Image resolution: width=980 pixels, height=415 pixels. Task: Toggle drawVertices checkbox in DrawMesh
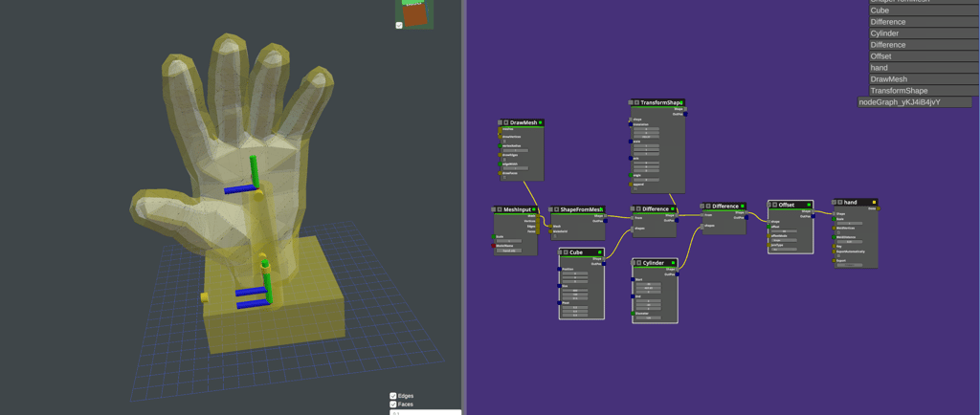click(x=505, y=141)
